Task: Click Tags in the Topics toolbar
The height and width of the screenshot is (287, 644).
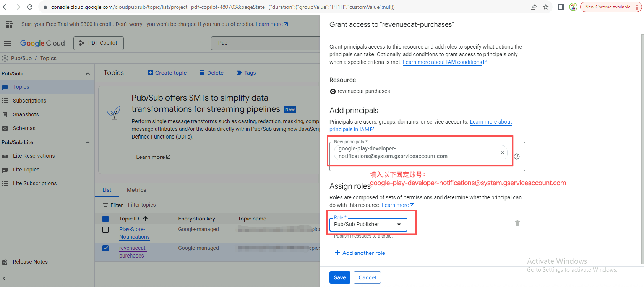Action: tap(247, 73)
